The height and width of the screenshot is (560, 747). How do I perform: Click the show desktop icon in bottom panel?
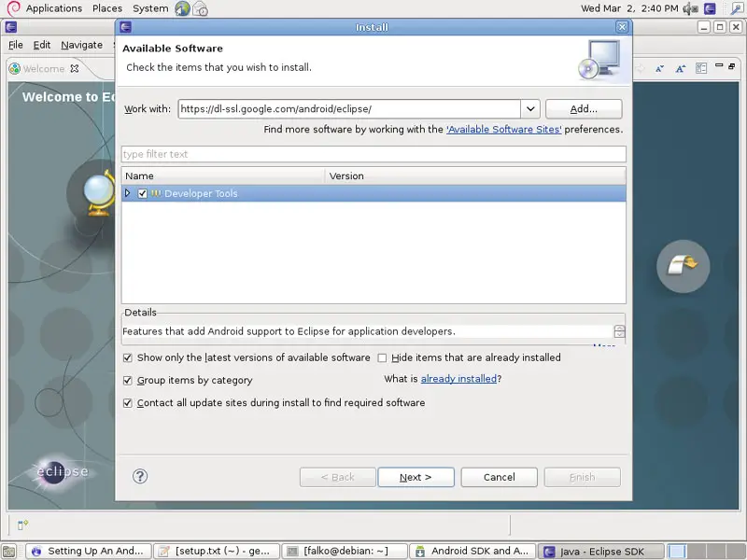9,551
